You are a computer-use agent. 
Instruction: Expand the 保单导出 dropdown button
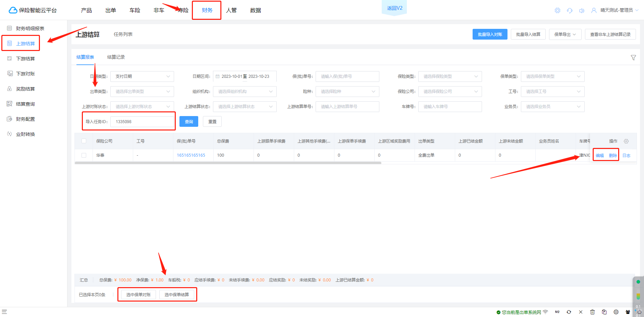point(565,34)
